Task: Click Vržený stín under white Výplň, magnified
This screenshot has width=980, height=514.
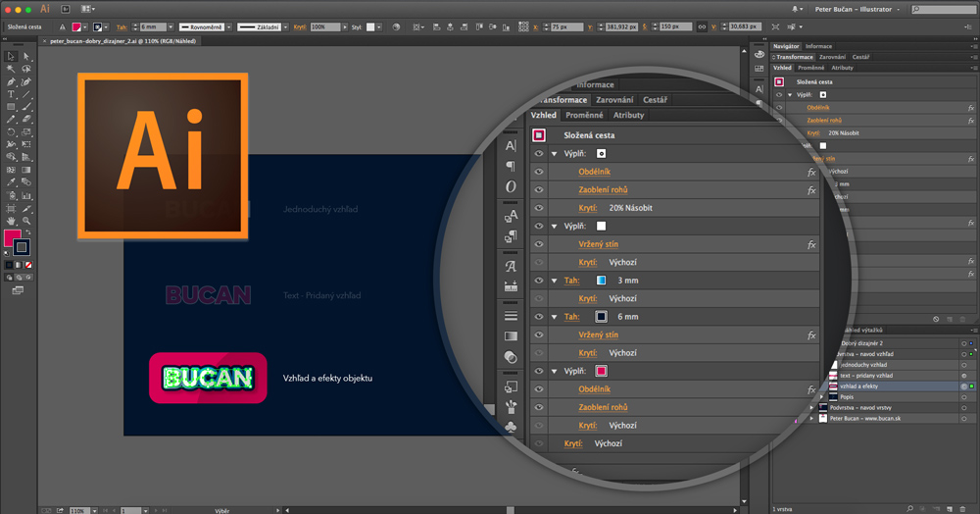Action: 598,244
